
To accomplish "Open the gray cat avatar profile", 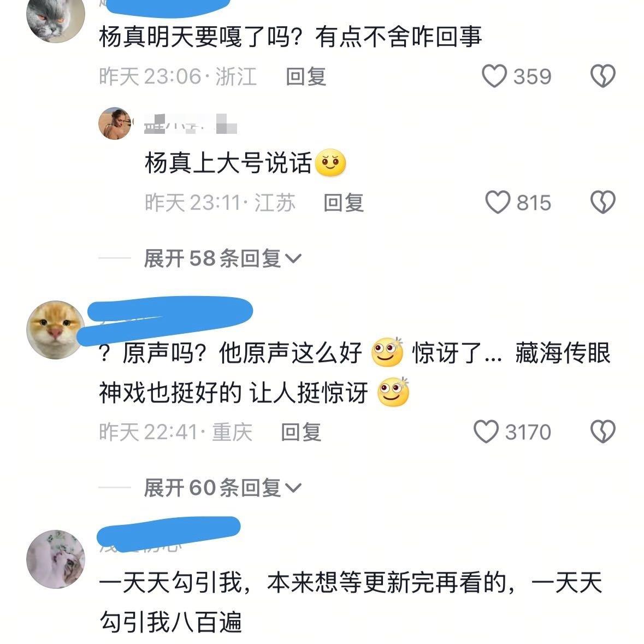I will pyautogui.click(x=56, y=16).
